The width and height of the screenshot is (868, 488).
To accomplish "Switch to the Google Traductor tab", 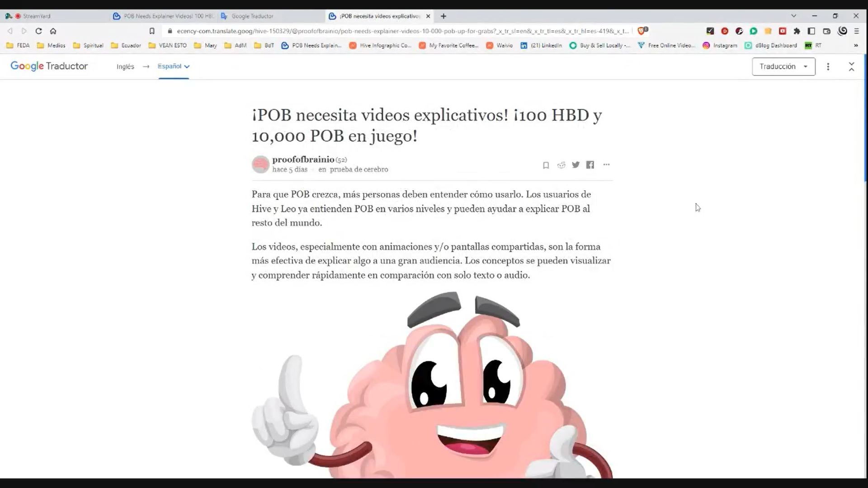I will point(271,16).
